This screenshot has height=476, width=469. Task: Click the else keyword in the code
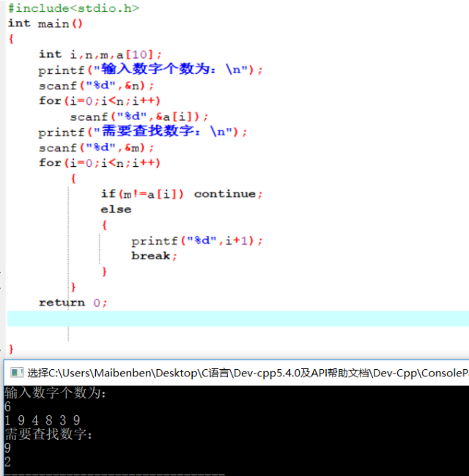coord(116,209)
